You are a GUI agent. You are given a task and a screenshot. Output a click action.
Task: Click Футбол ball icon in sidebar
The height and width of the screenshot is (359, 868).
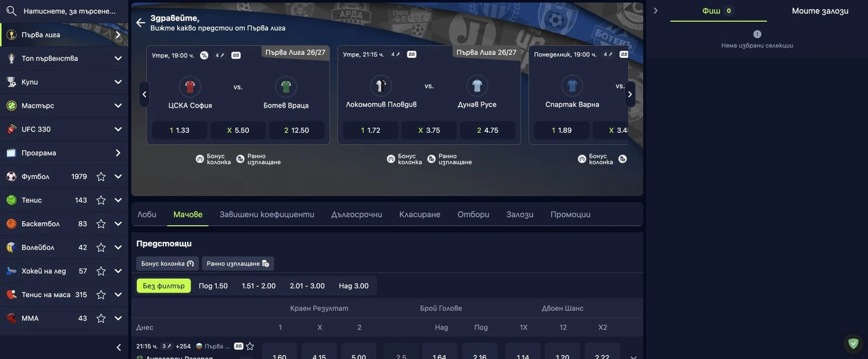11,177
